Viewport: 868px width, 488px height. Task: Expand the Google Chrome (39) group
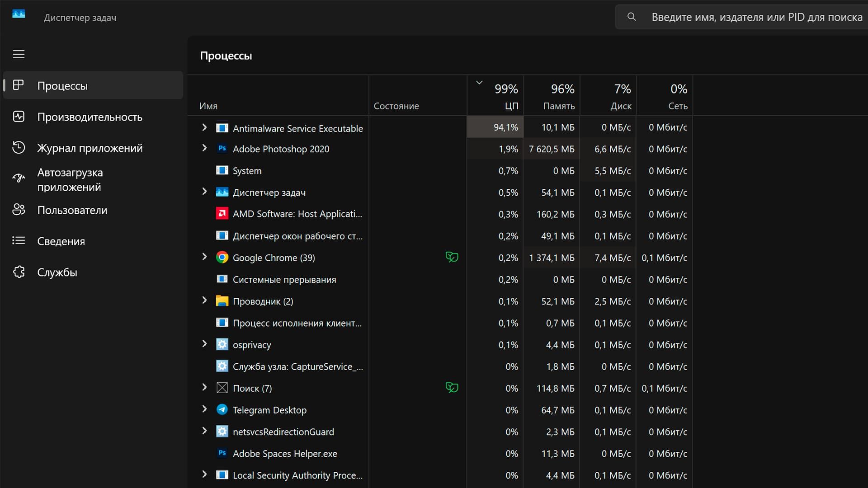point(204,257)
